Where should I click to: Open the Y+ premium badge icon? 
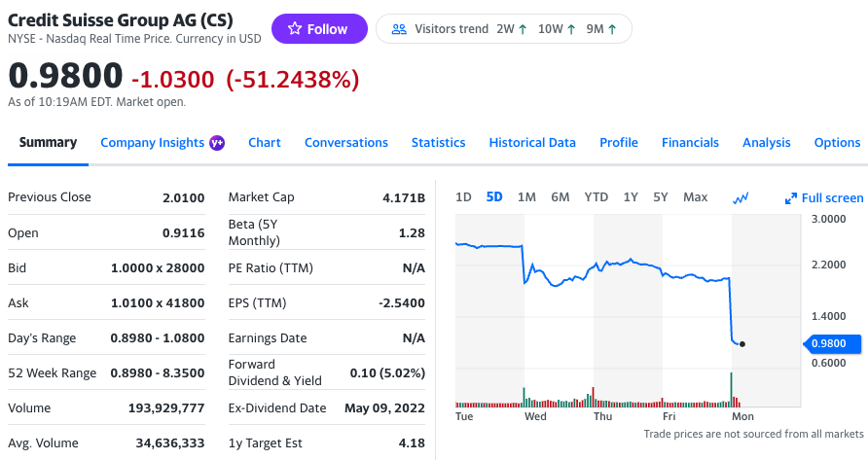click(x=217, y=143)
